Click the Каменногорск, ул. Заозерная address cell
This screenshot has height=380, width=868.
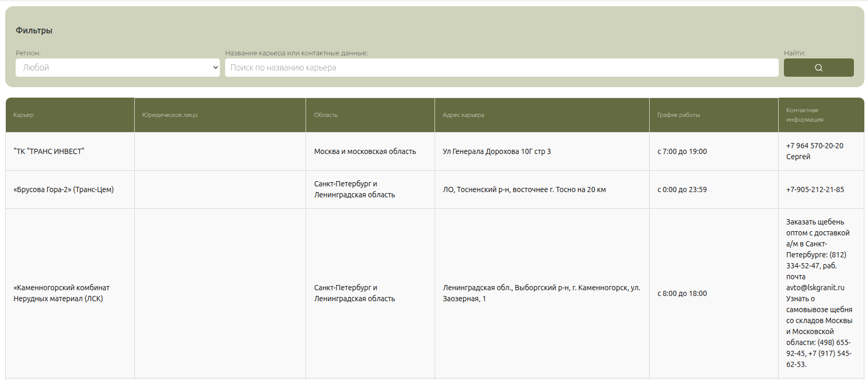[541, 293]
